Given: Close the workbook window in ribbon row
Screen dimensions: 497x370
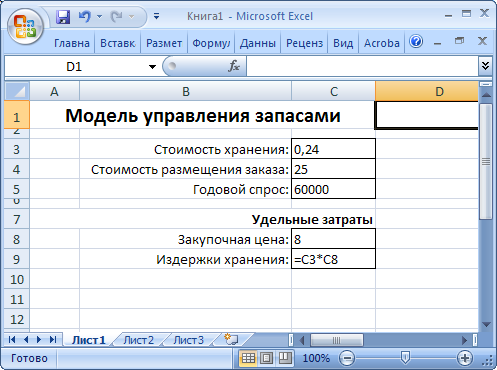Looking at the screenshot, I should click(x=482, y=41).
